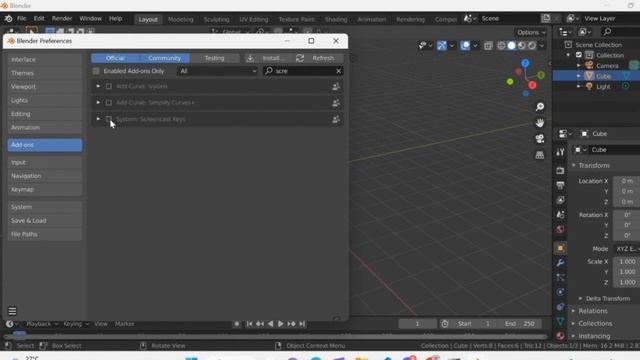This screenshot has height=360, width=640.
Task: Toggle X-ray mode icon
Action: [488, 46]
